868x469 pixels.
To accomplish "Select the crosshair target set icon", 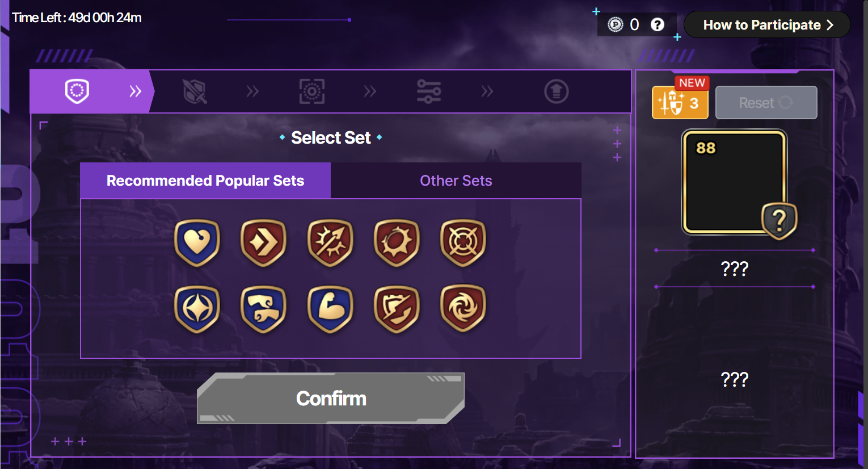I will (x=463, y=242).
